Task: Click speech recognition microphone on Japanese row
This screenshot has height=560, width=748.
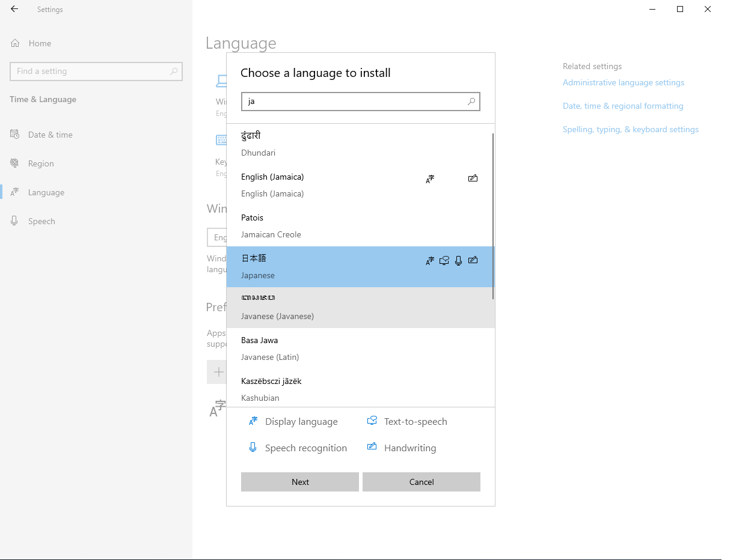Action: tap(459, 260)
